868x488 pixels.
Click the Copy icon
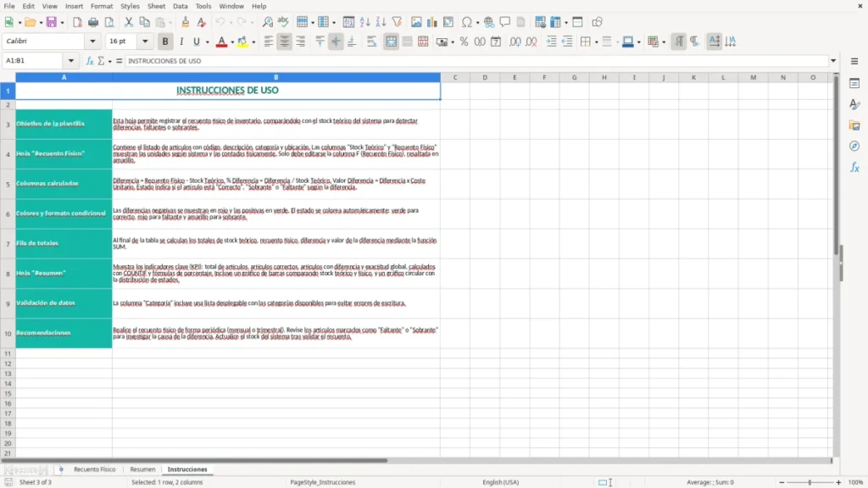click(x=144, y=22)
